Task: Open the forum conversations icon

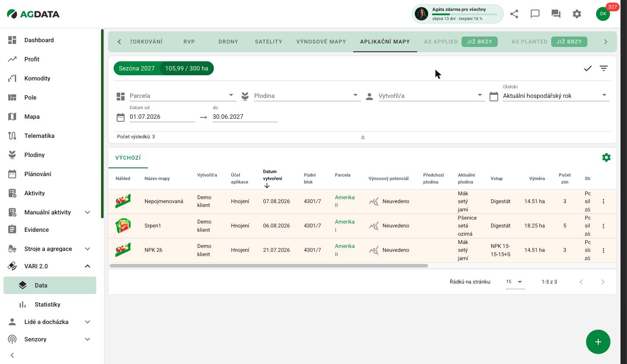Action: (556, 14)
